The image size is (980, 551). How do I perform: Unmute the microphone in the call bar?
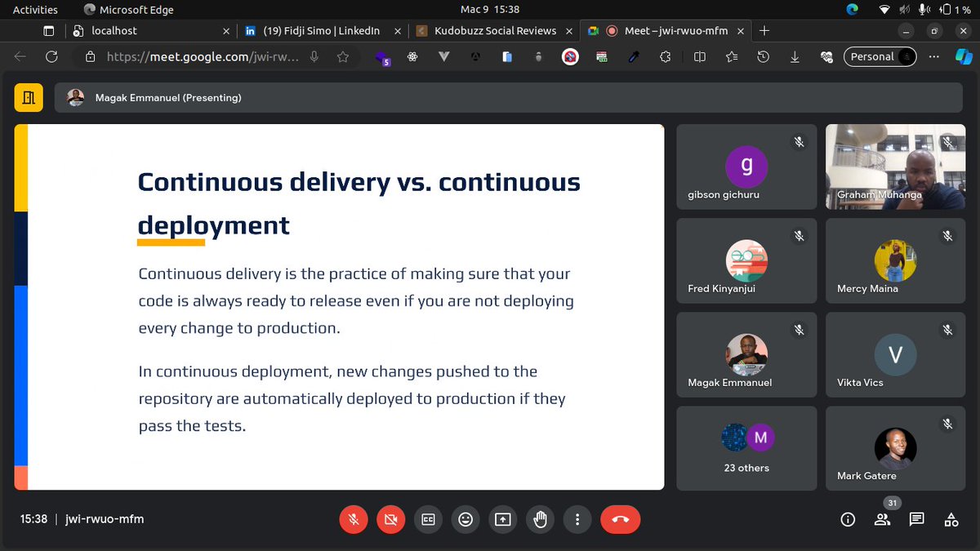tap(354, 519)
